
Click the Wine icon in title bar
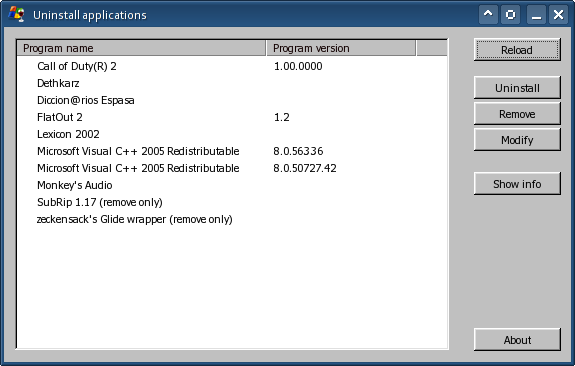tap(17, 14)
